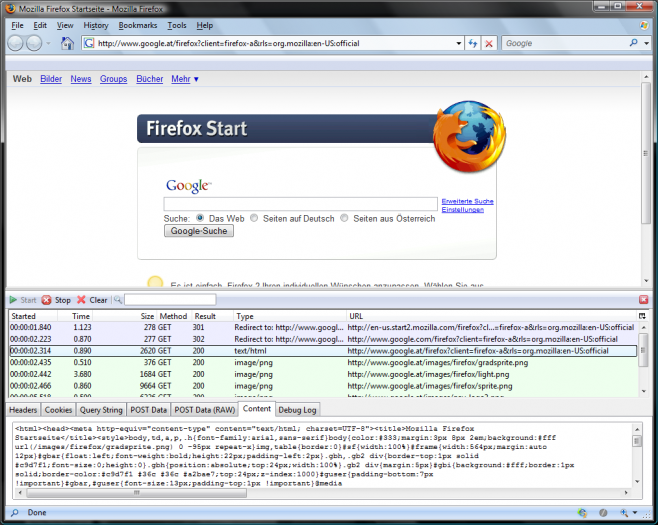Expand the Mehr dropdown on the Google bar
The width and height of the screenshot is (658, 525).
(185, 79)
